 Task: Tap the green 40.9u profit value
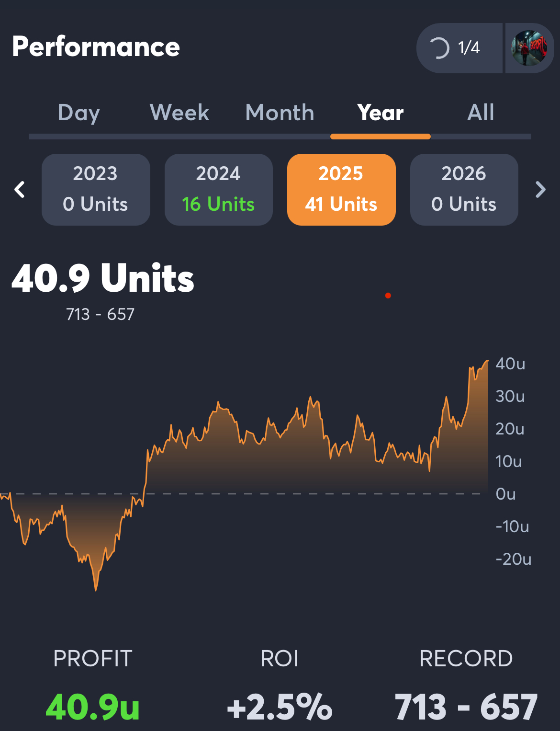click(x=93, y=707)
